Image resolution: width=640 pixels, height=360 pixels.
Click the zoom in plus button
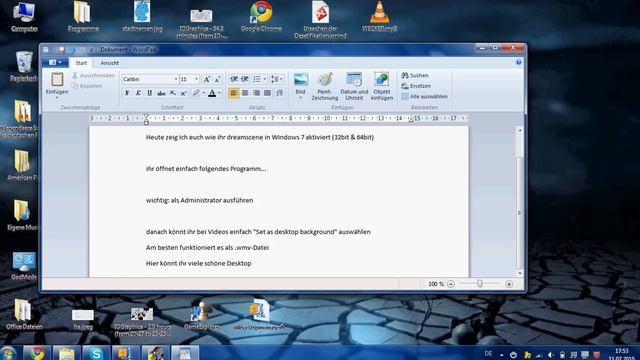[x=509, y=284]
